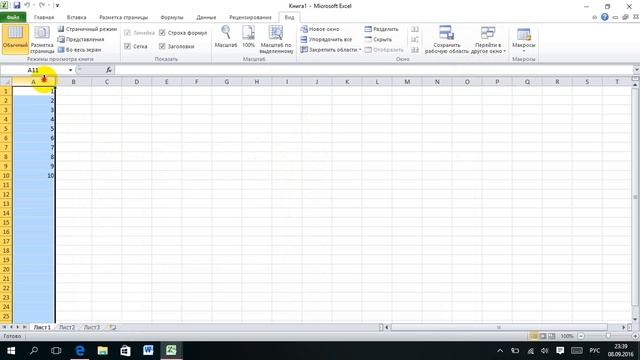Adjust the zoom slider handle
Screen dimensions: 640x360
(608, 336)
